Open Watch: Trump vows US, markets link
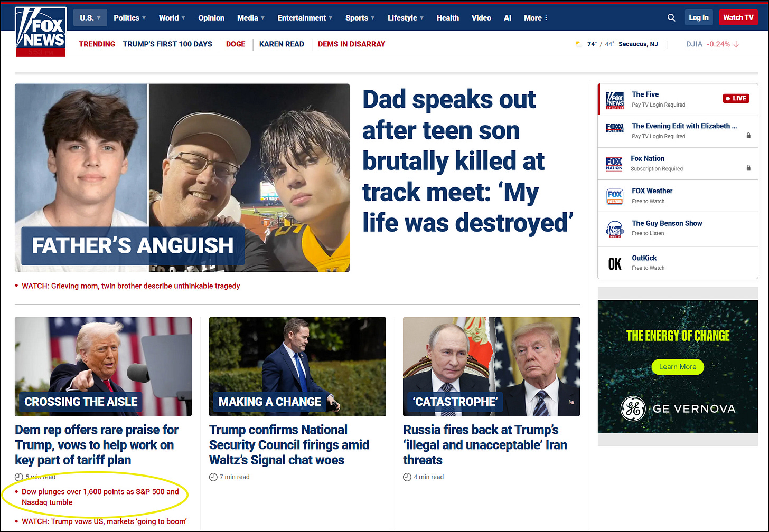Image resolution: width=769 pixels, height=532 pixels. 104,521
